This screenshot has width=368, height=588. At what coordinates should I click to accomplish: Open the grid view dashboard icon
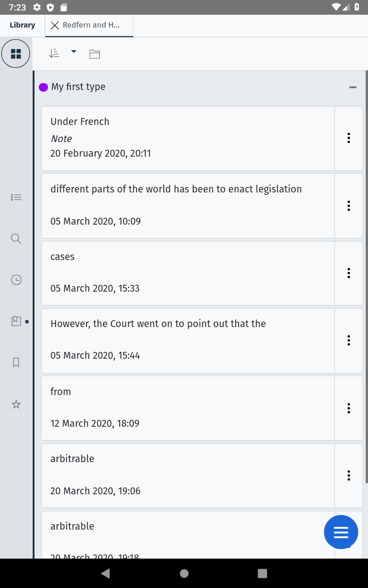pos(16,54)
